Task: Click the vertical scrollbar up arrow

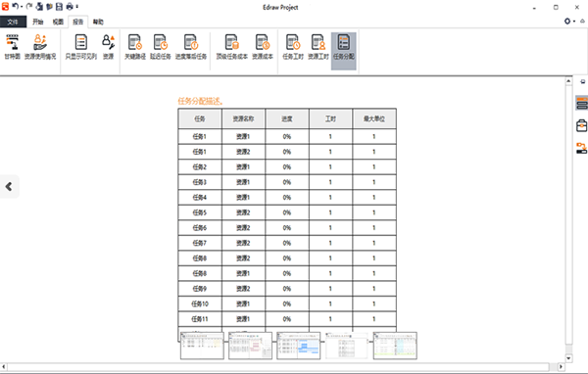Action: coord(568,81)
